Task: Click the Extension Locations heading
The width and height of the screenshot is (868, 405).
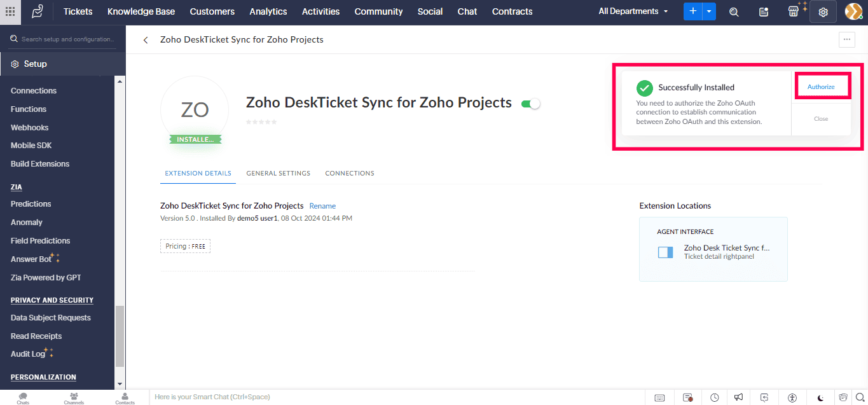Action: pyautogui.click(x=675, y=206)
